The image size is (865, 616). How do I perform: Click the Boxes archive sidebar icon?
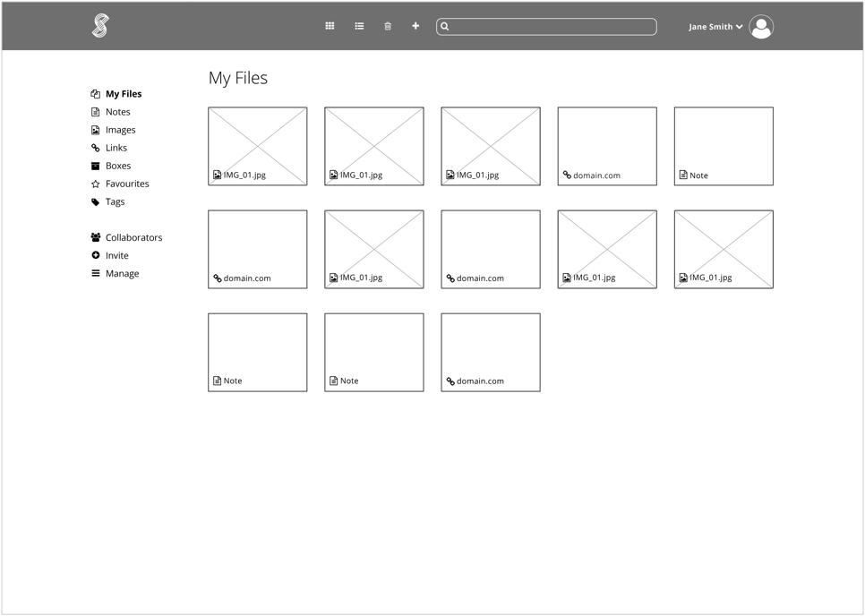(96, 166)
